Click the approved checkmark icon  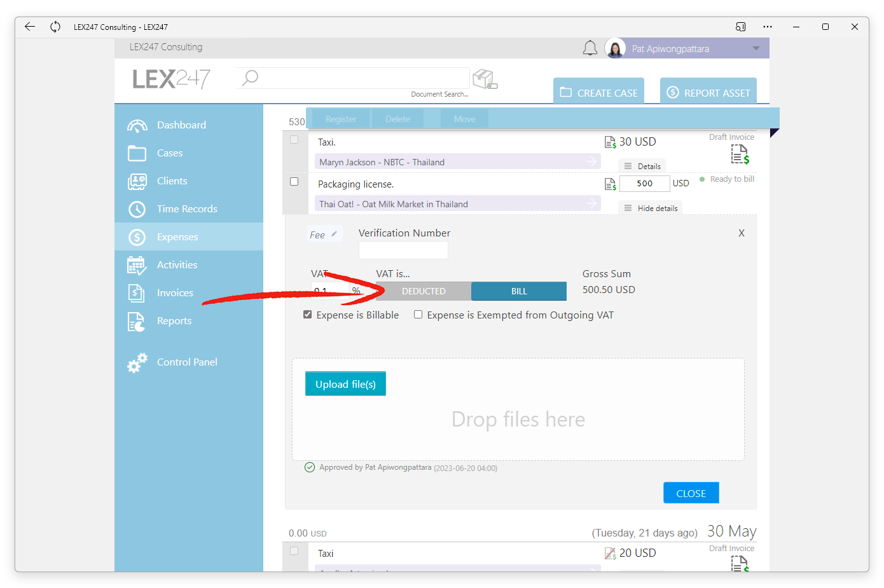[310, 467]
